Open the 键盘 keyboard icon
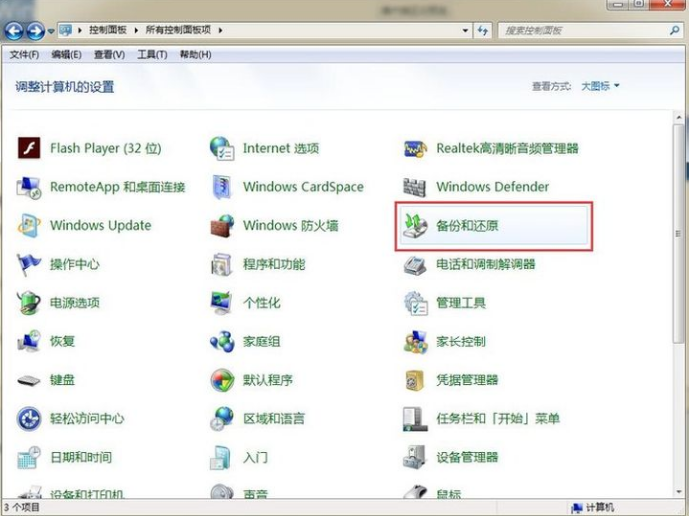The height and width of the screenshot is (516, 689). 29,380
